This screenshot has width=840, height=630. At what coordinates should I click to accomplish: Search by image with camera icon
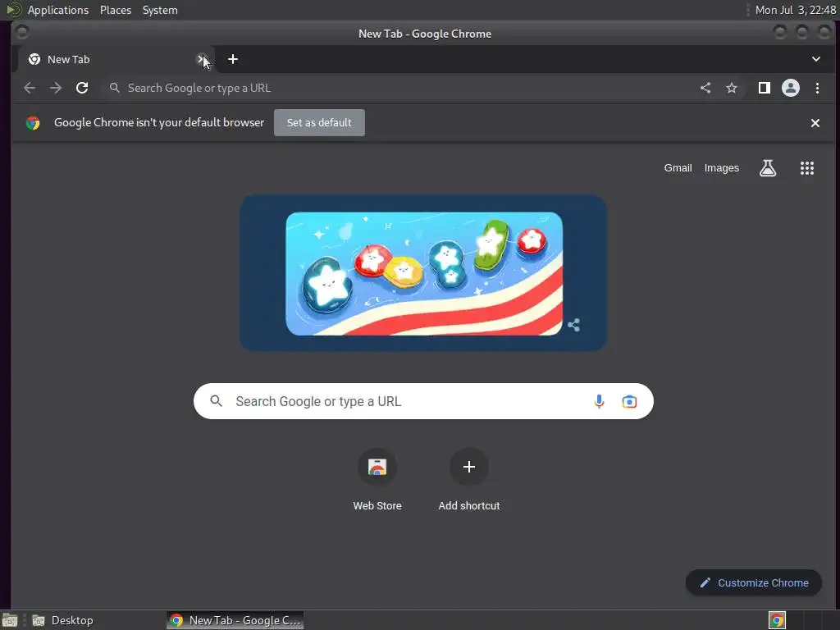click(x=629, y=401)
